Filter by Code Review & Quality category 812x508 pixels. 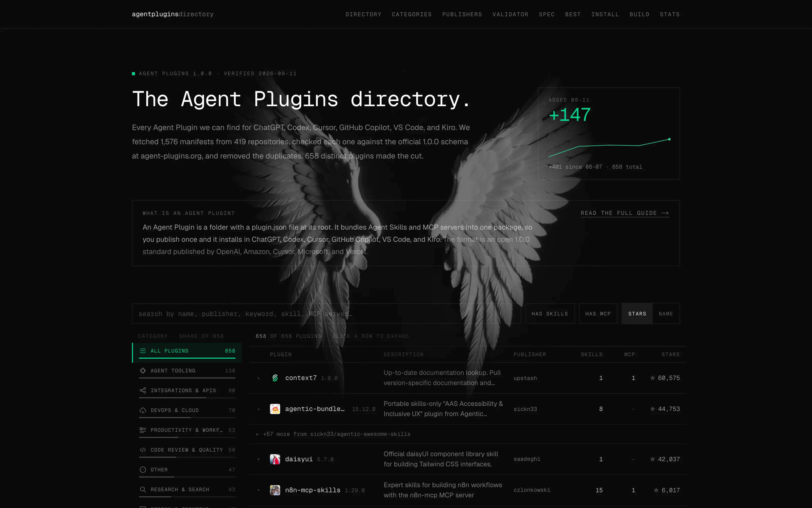coord(187,452)
